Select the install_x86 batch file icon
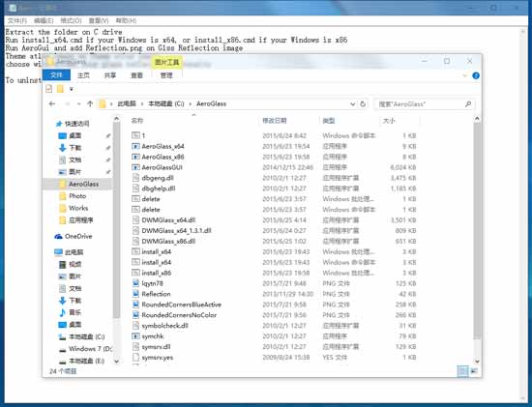 coord(135,273)
